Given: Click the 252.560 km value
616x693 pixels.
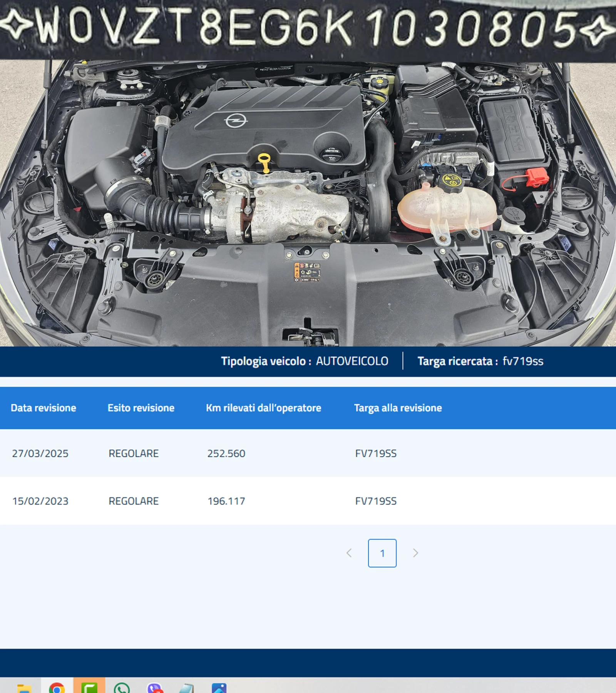Looking at the screenshot, I should click(226, 454).
